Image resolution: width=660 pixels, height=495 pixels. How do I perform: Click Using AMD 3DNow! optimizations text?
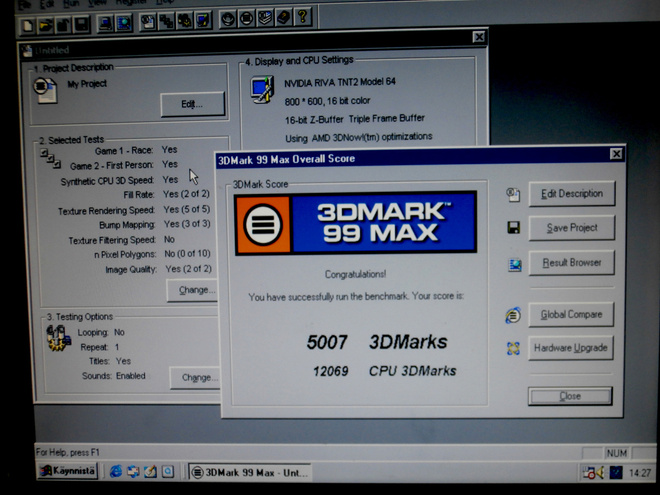point(359,138)
